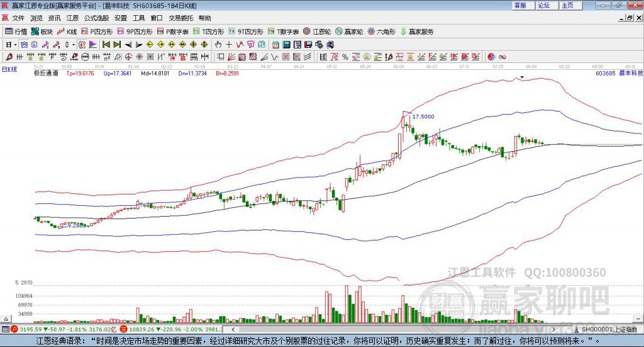
Task: Click the 深 index value 10829.26 in status bar
Action: pos(143,329)
